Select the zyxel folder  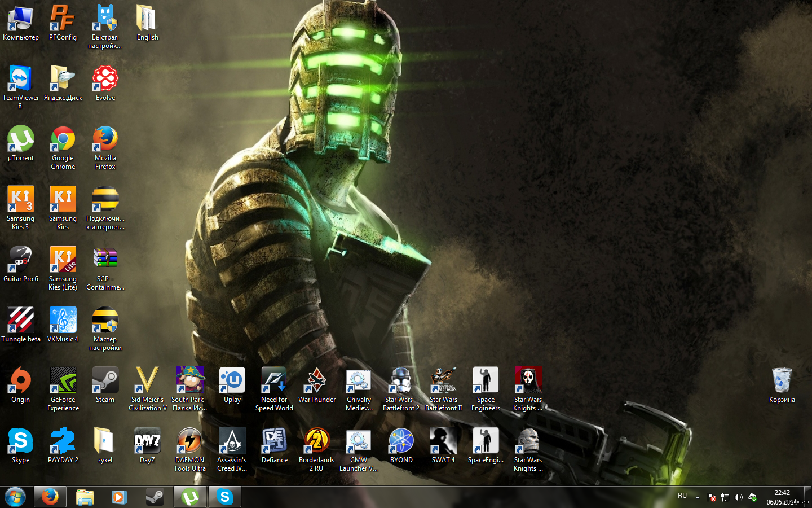pos(105,446)
